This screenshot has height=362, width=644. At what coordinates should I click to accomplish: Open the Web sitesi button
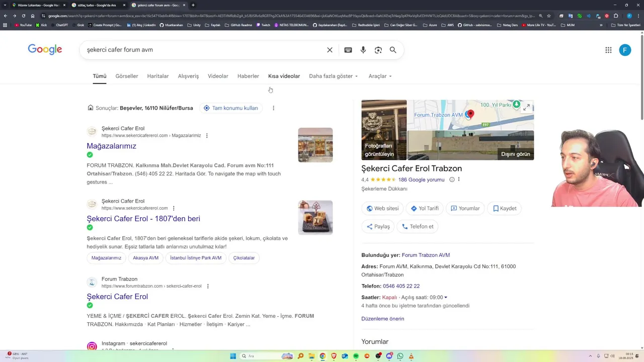[382, 209]
